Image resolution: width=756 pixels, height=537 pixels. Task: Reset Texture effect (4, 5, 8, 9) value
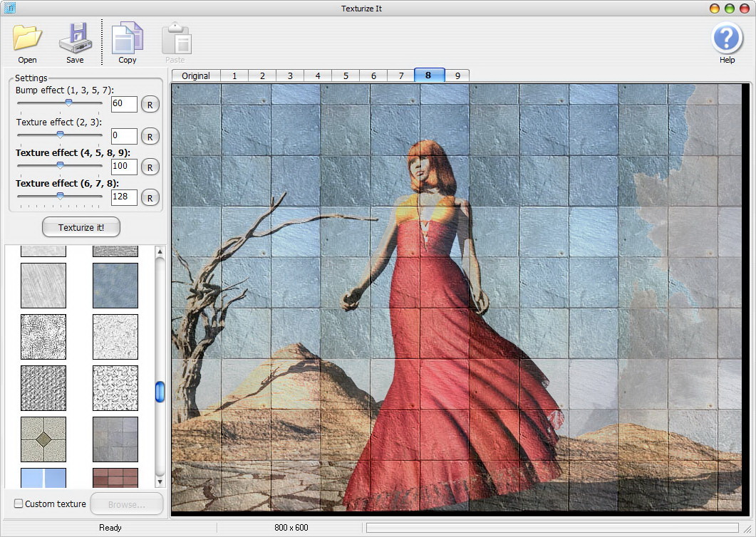coord(150,167)
